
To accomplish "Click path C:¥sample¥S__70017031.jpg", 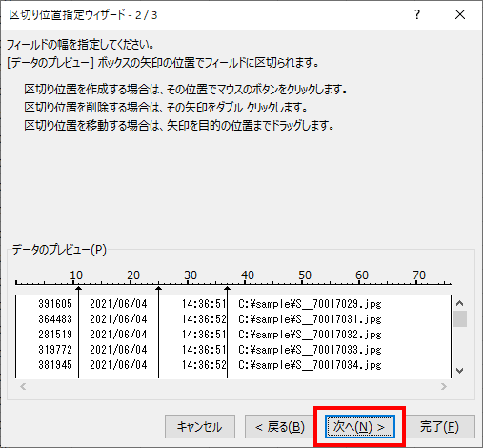I will pos(310,319).
